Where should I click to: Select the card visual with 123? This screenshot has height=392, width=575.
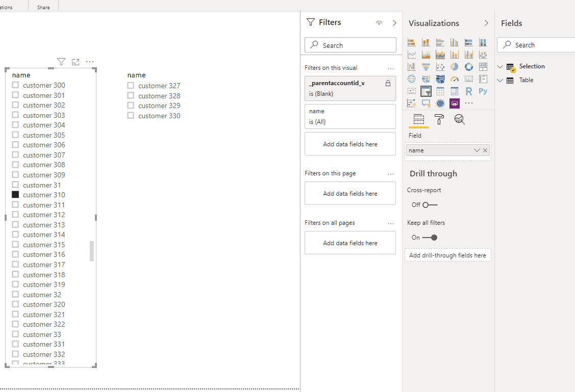pyautogui.click(x=469, y=79)
